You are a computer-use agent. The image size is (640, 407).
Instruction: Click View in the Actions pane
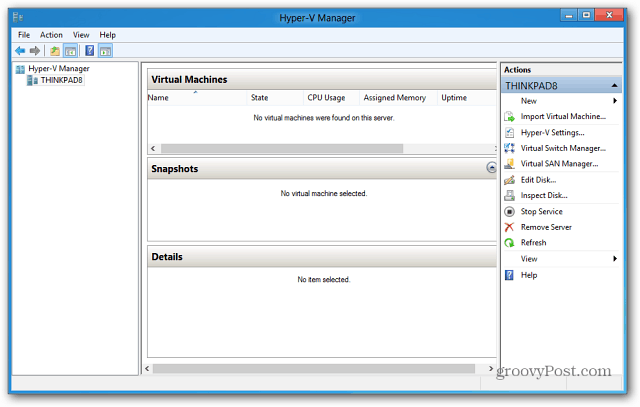click(x=529, y=259)
